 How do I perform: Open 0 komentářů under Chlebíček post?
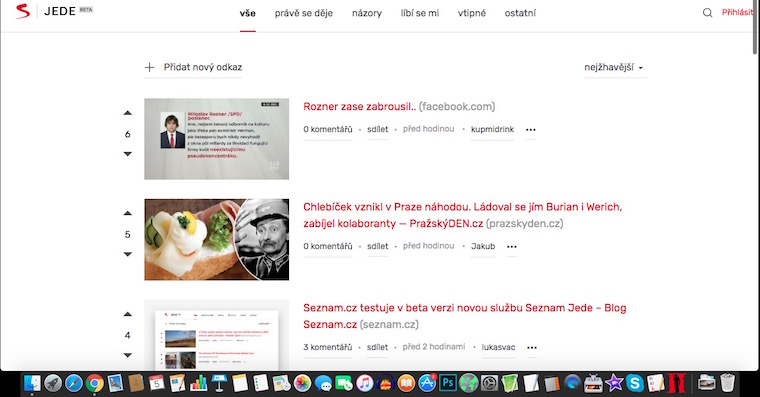(x=328, y=246)
